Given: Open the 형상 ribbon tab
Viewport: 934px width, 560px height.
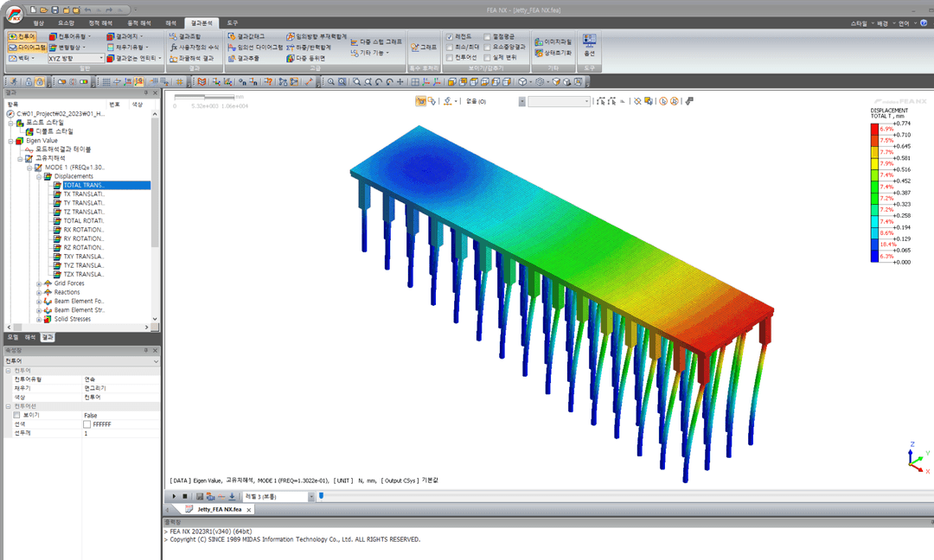Looking at the screenshot, I should 39,23.
